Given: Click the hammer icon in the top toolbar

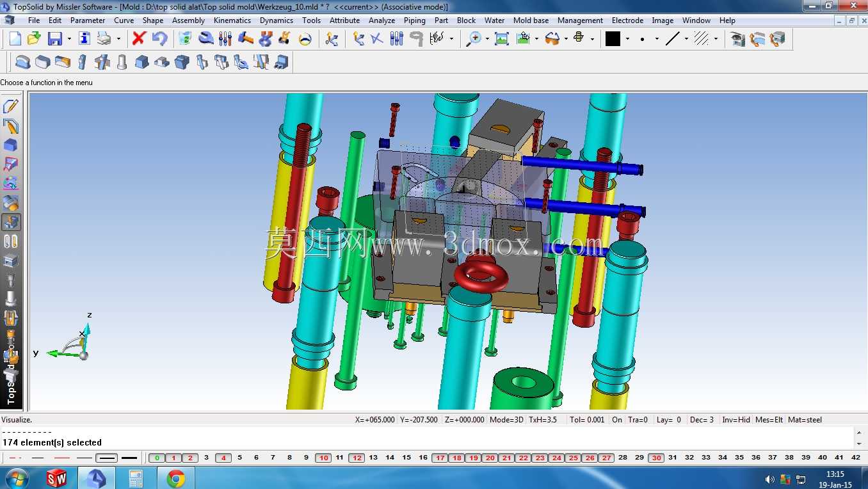Looking at the screenshot, I should click(246, 38).
